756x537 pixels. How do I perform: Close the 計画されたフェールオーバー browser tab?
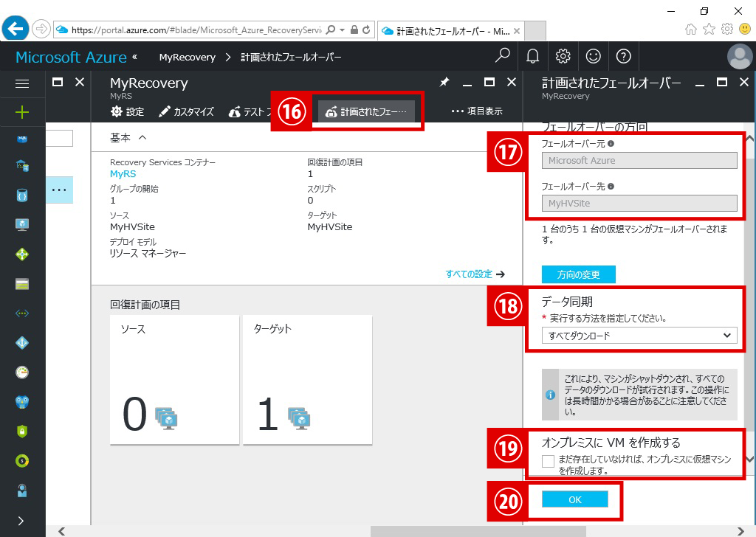coord(516,31)
